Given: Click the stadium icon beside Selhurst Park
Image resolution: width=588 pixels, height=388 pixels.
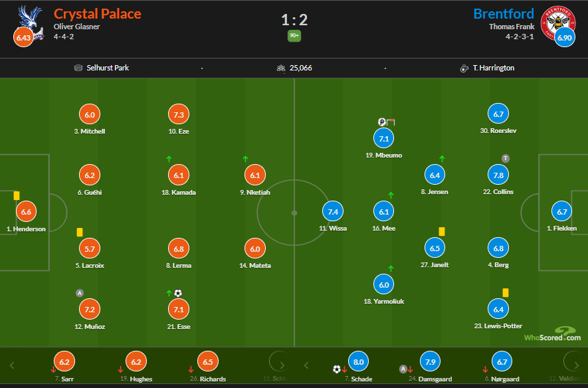Looking at the screenshot, I should 79,68.
